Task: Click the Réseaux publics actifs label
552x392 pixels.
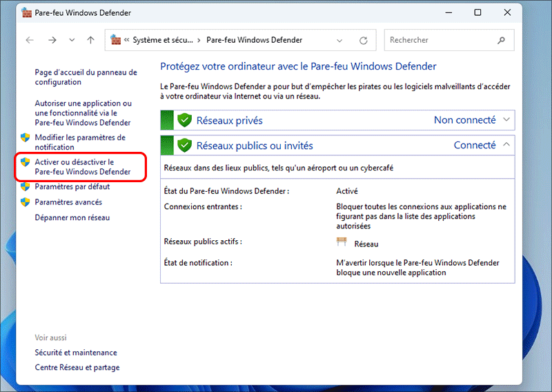Action: pos(203,242)
